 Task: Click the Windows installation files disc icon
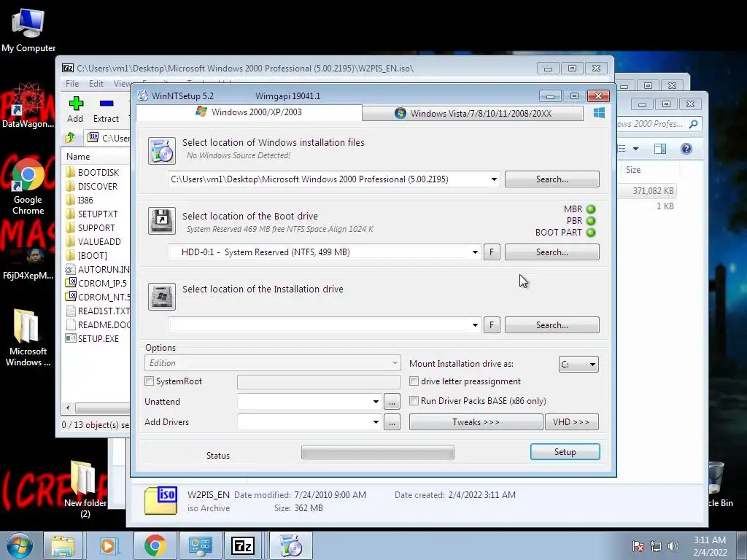pyautogui.click(x=162, y=151)
